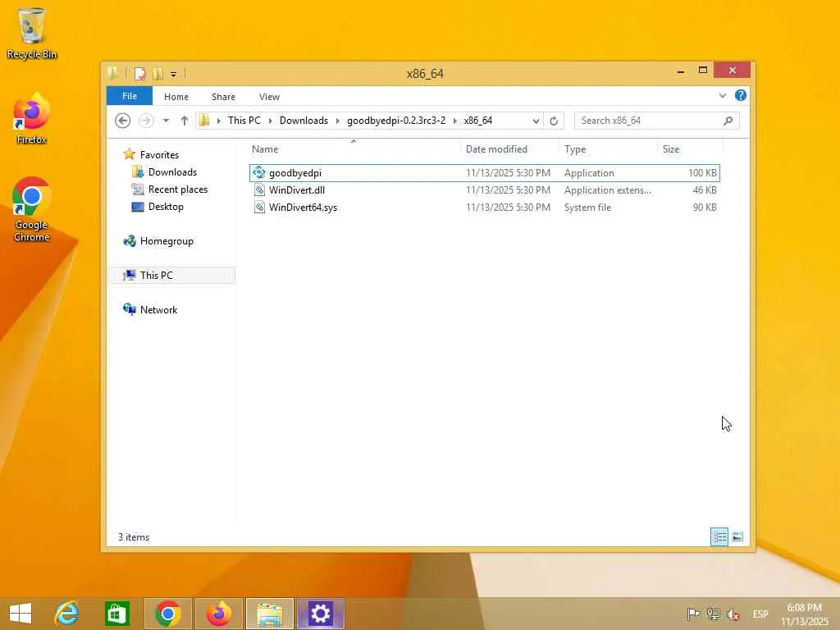Launch Internet Explorer from taskbar
This screenshot has height=630, width=840.
67,614
